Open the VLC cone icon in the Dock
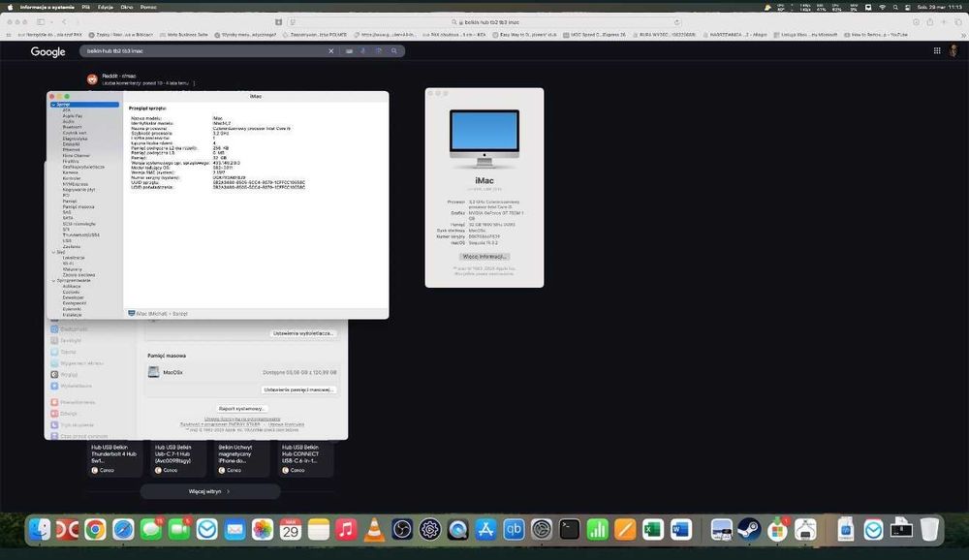This screenshot has width=969, height=560. [374, 530]
